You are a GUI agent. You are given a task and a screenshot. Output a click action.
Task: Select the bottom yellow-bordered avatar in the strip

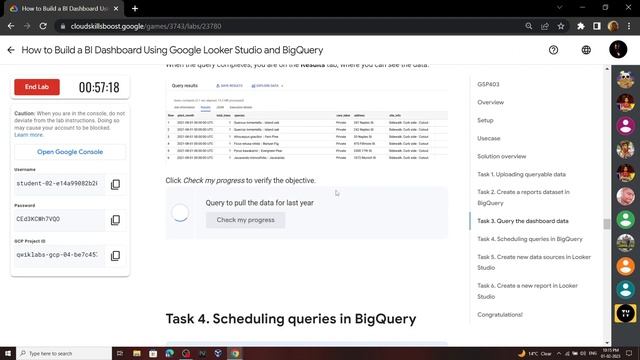[x=625, y=313]
